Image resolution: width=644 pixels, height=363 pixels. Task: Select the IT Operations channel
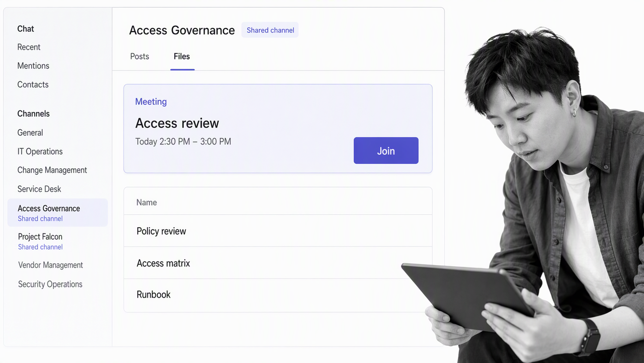pyautogui.click(x=40, y=151)
